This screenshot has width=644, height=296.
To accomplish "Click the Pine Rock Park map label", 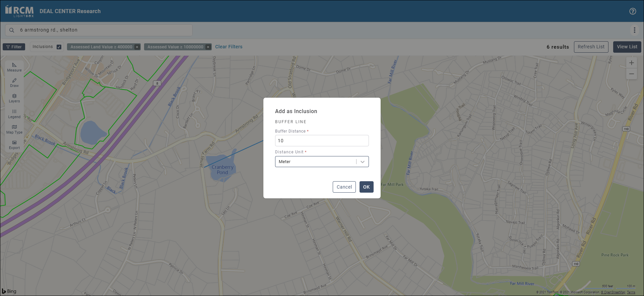I will 615,255.
